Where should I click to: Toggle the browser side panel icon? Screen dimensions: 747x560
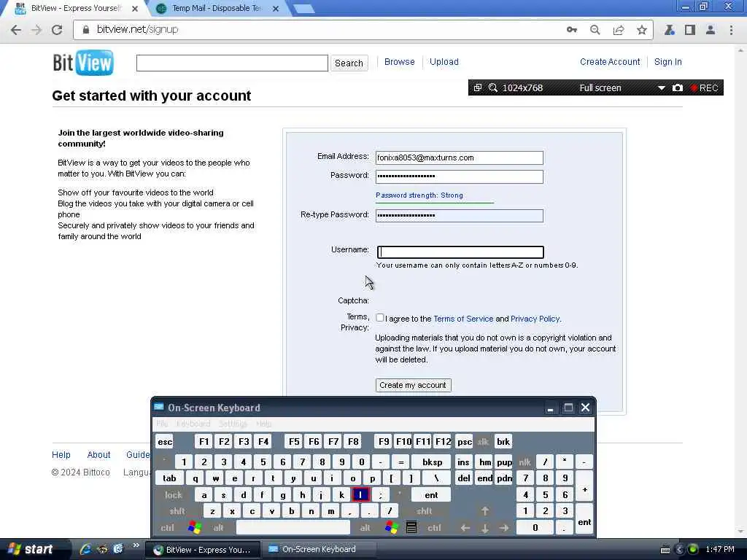pyautogui.click(x=689, y=29)
